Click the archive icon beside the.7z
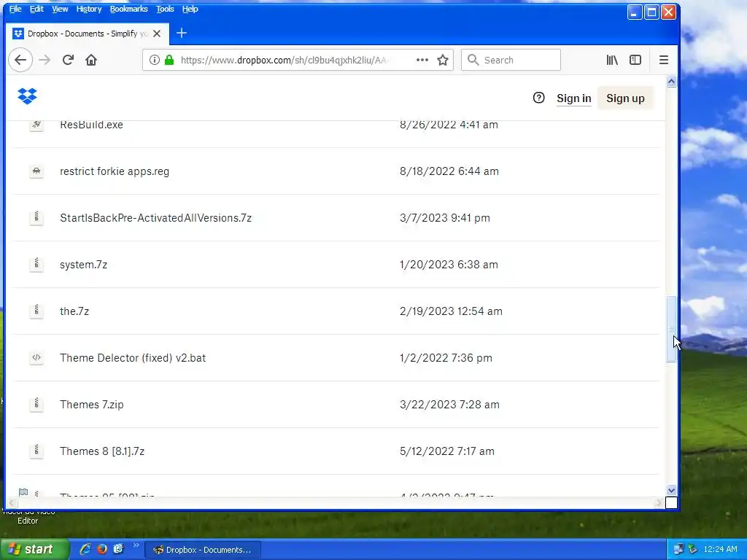This screenshot has height=560, width=747. (36, 311)
